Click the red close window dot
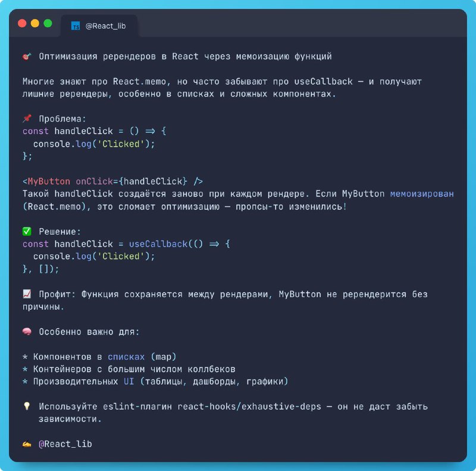476x471 pixels. tap(22, 23)
